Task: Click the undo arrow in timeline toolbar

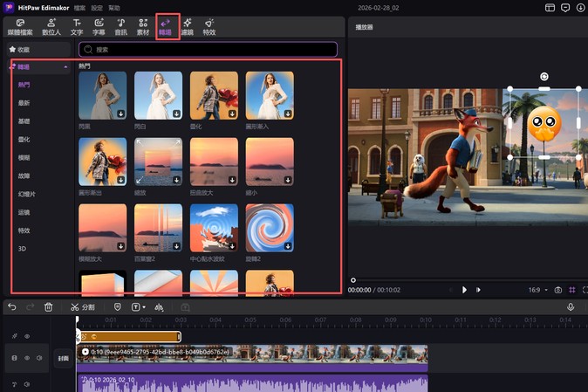Action: click(x=12, y=307)
